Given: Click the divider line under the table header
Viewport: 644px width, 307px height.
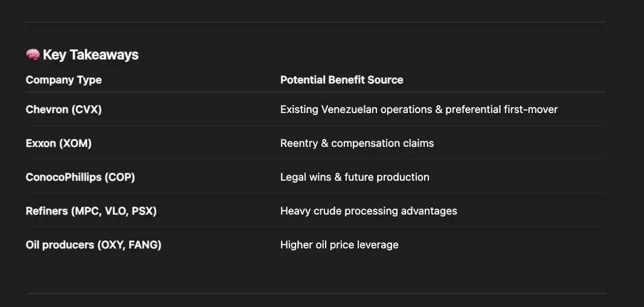Looking at the screenshot, I should 315,92.
